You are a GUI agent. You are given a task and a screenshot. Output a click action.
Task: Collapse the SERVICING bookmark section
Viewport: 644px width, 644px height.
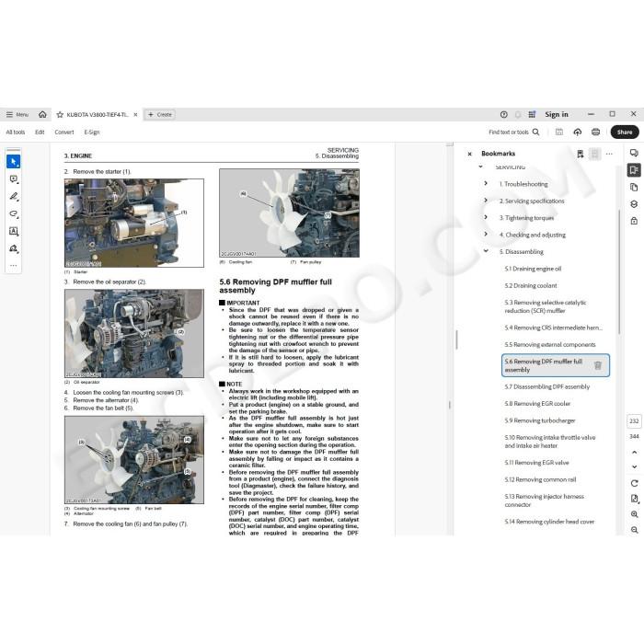coord(480,167)
